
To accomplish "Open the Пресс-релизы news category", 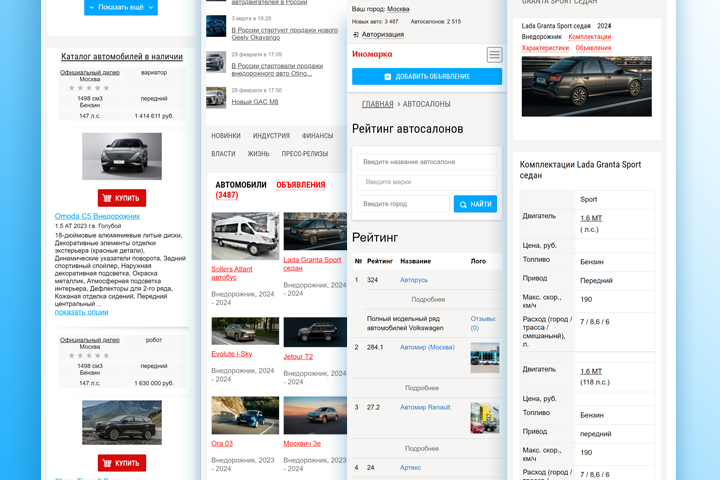I will coord(305,154).
